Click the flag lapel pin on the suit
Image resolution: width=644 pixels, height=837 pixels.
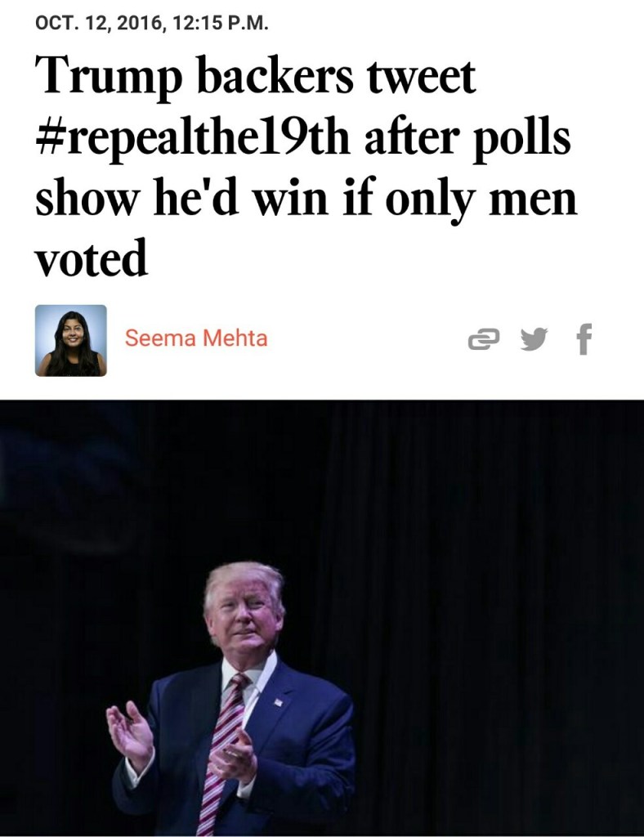[278, 702]
